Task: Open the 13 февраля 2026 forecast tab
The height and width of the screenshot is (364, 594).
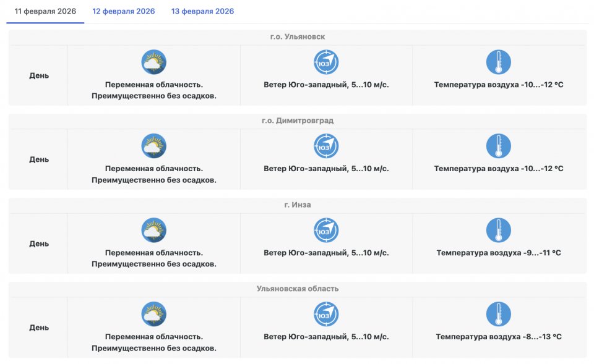Action: coord(203,12)
